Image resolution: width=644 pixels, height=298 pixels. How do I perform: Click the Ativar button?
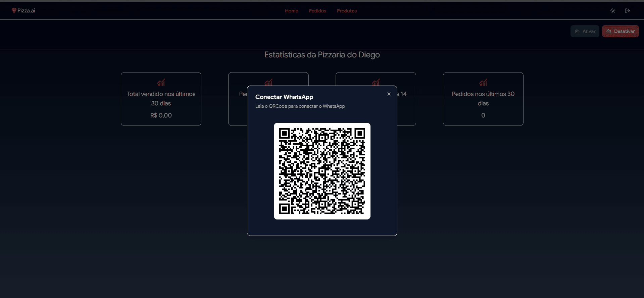[585, 31]
